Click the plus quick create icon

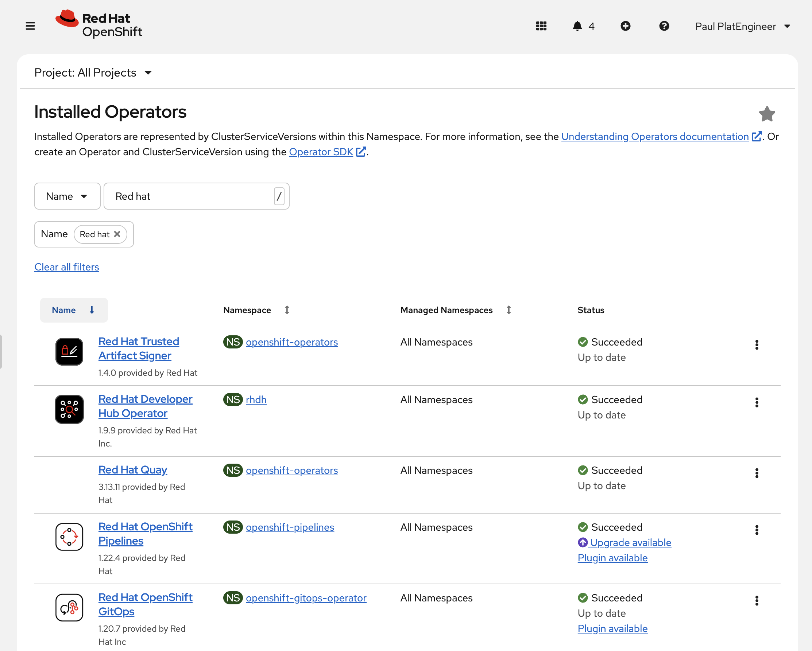[x=625, y=26]
